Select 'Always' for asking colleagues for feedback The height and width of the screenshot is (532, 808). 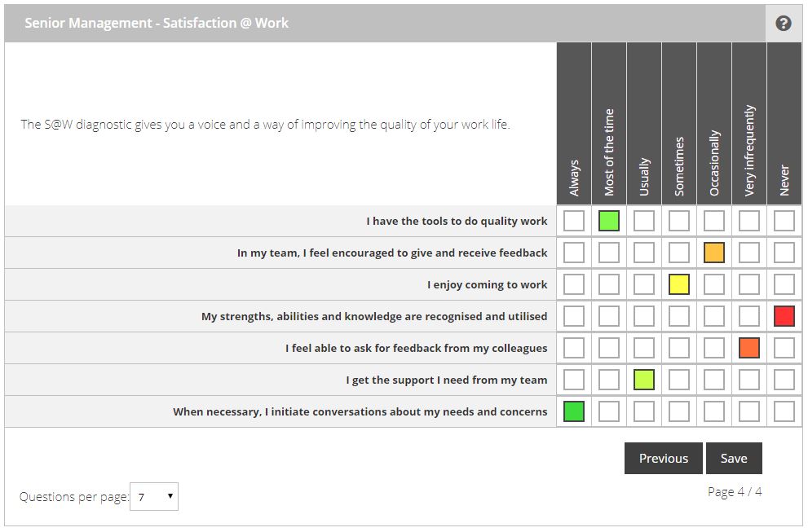574,347
